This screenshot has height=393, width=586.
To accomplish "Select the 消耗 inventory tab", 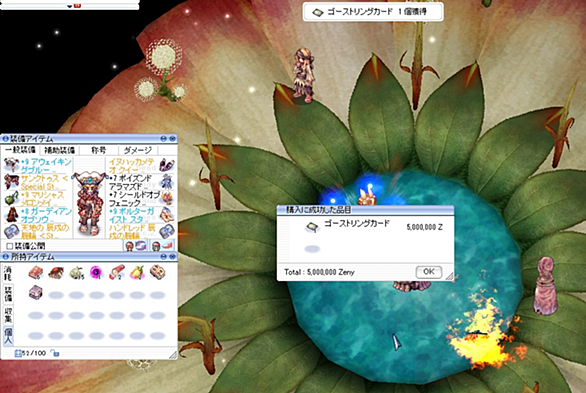I will [x=8, y=273].
